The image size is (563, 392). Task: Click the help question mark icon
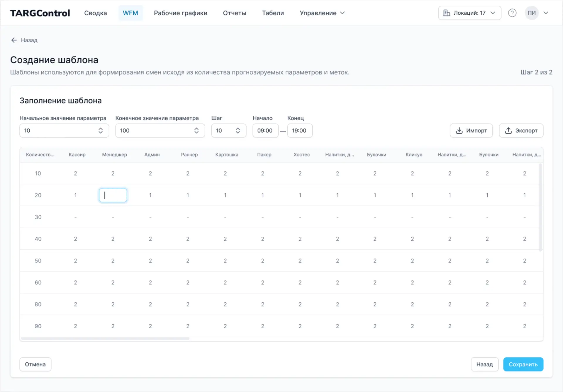click(512, 13)
